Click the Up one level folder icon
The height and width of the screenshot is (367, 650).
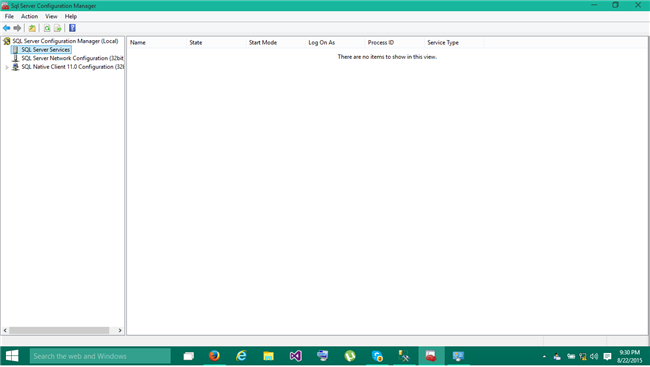click(32, 28)
